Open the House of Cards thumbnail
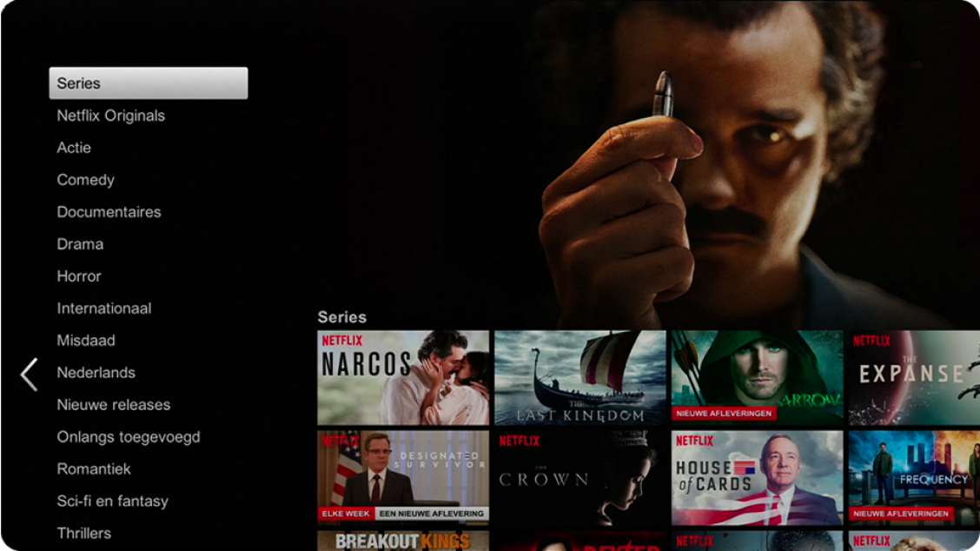This screenshot has width=980, height=551. coord(757,478)
